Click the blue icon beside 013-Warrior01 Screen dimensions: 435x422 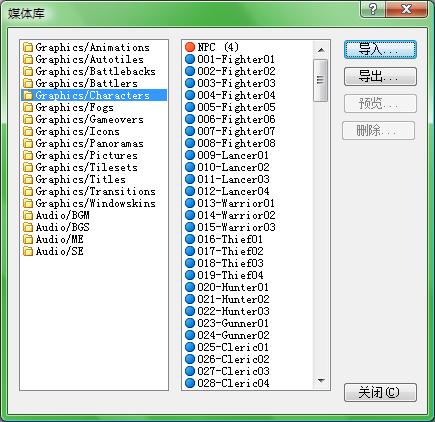[190, 203]
